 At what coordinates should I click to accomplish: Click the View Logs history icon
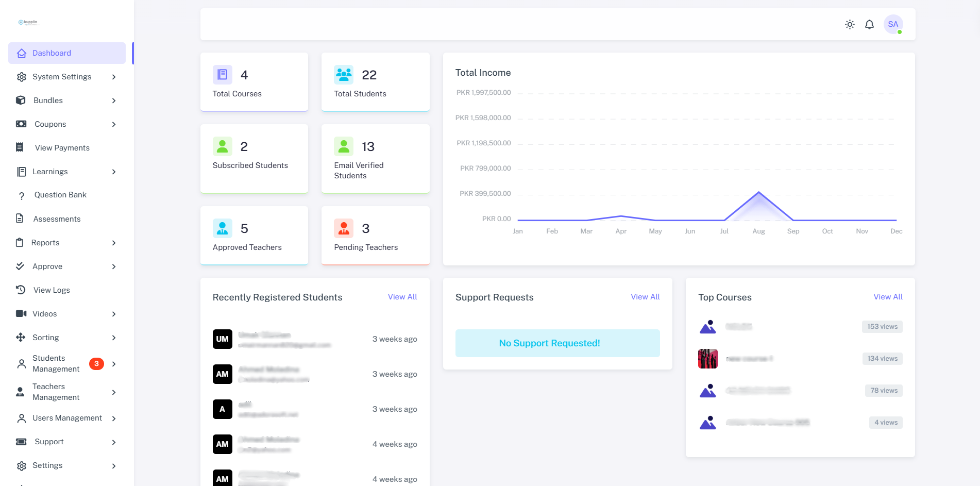21,290
